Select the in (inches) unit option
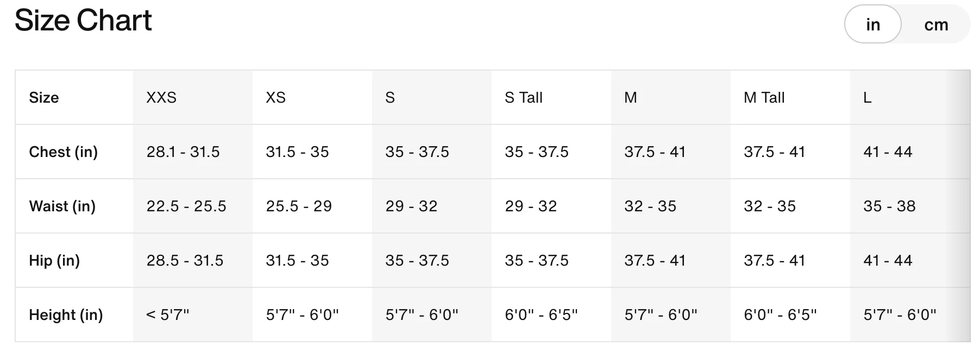The width and height of the screenshot is (980, 352). click(x=872, y=24)
